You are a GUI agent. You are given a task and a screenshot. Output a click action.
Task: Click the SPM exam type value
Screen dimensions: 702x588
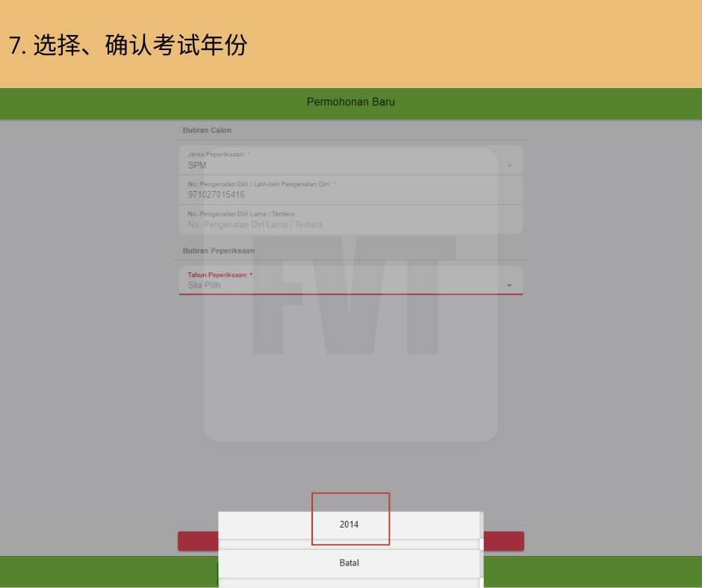coord(197,166)
